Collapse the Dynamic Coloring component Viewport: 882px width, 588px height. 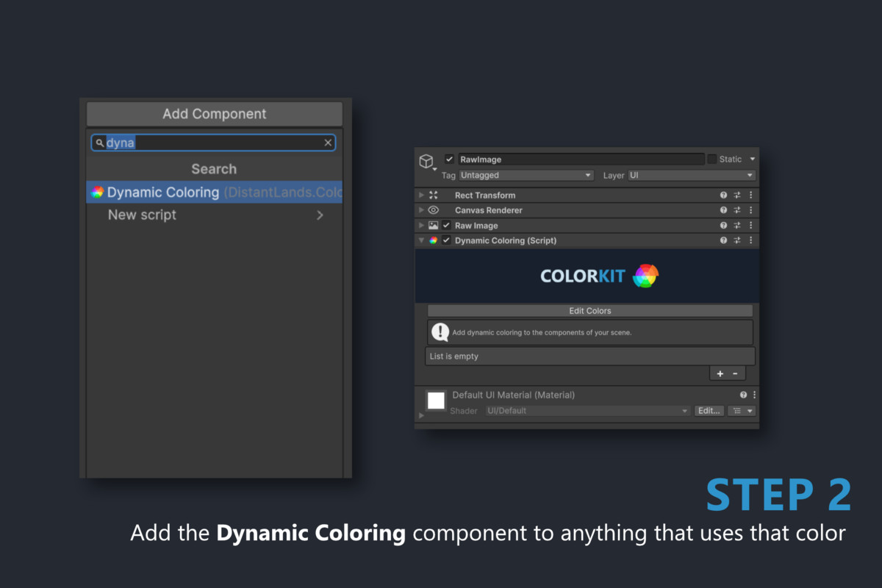click(420, 240)
